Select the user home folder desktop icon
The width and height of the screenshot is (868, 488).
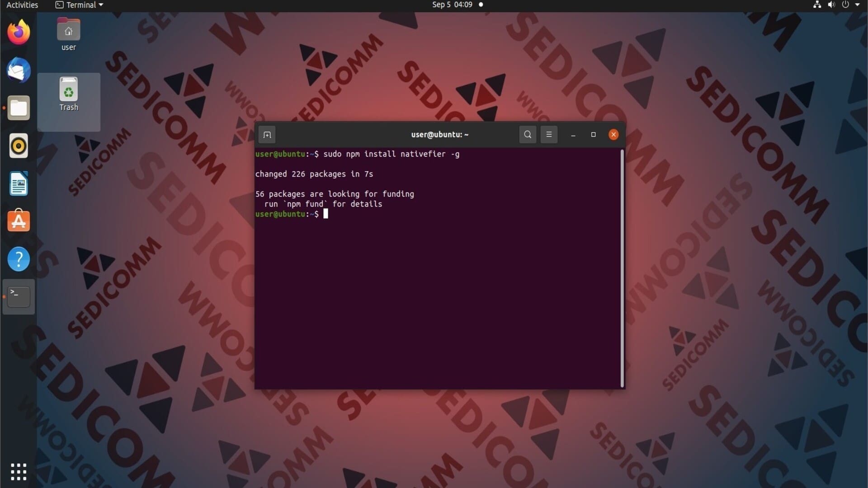(69, 35)
